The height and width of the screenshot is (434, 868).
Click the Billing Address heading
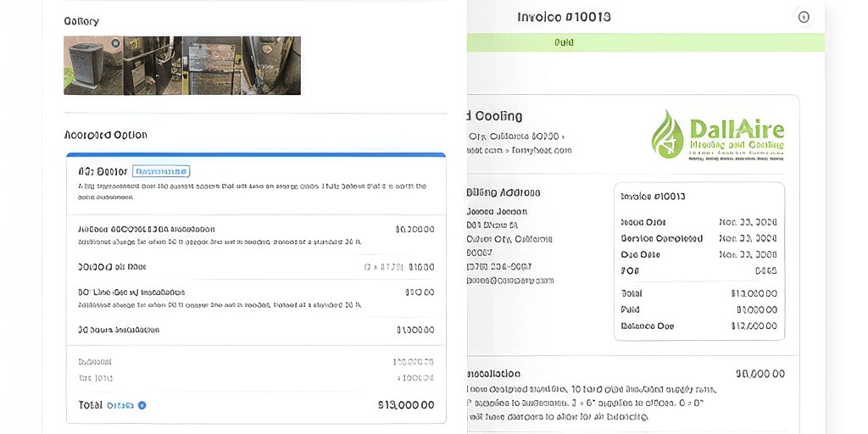[x=504, y=192]
